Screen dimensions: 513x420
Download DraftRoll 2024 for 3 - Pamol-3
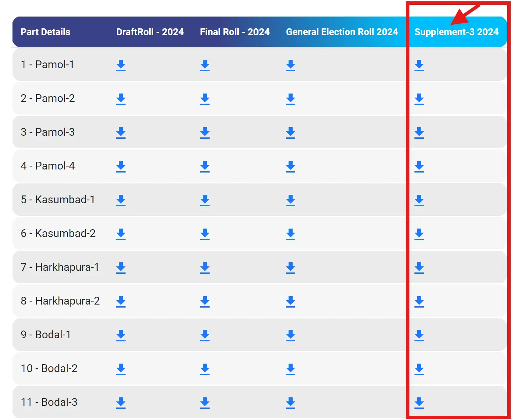(x=121, y=133)
